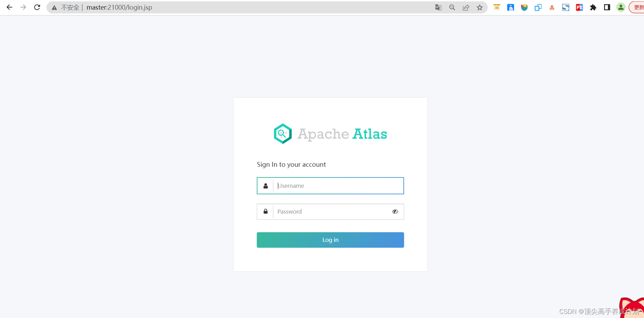Click the browser forward arrow

pyautogui.click(x=23, y=7)
